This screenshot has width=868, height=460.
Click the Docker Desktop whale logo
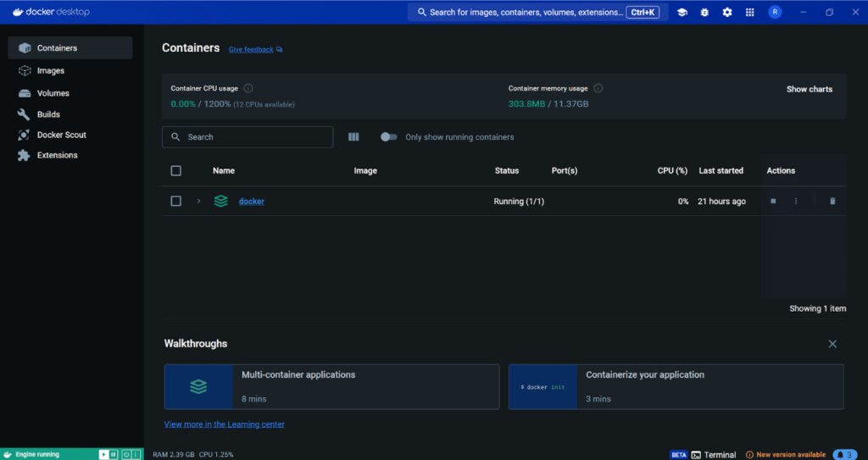18,12
